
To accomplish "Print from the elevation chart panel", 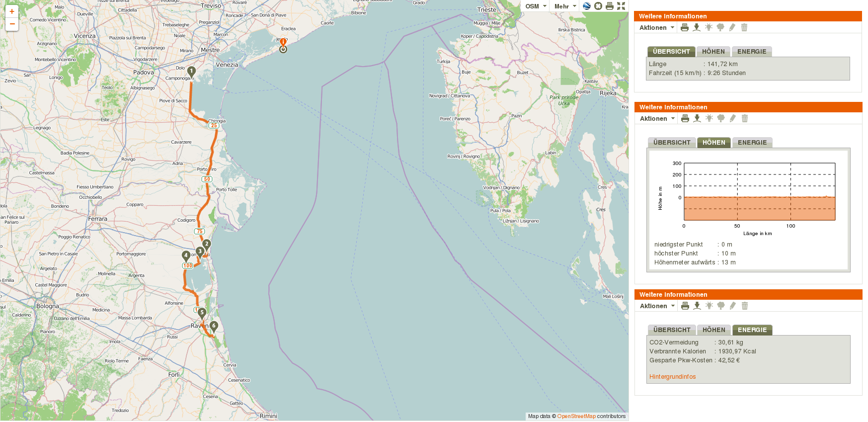I will 685,118.
